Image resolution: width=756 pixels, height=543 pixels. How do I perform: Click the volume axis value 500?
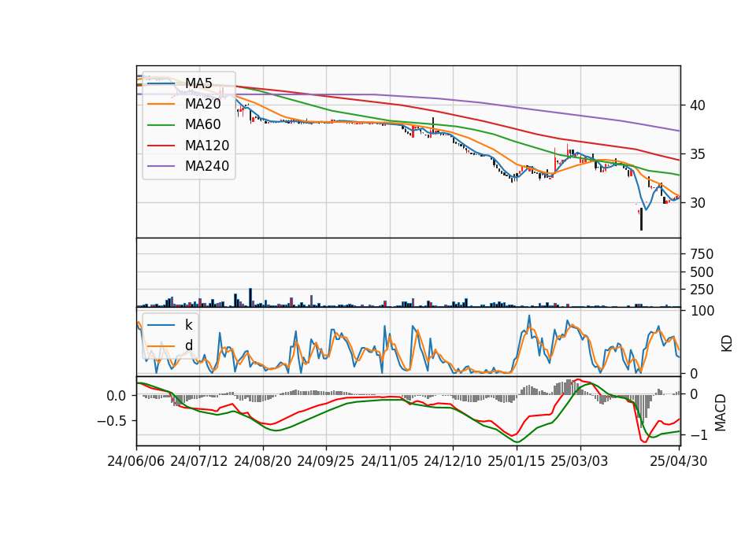(x=702, y=272)
